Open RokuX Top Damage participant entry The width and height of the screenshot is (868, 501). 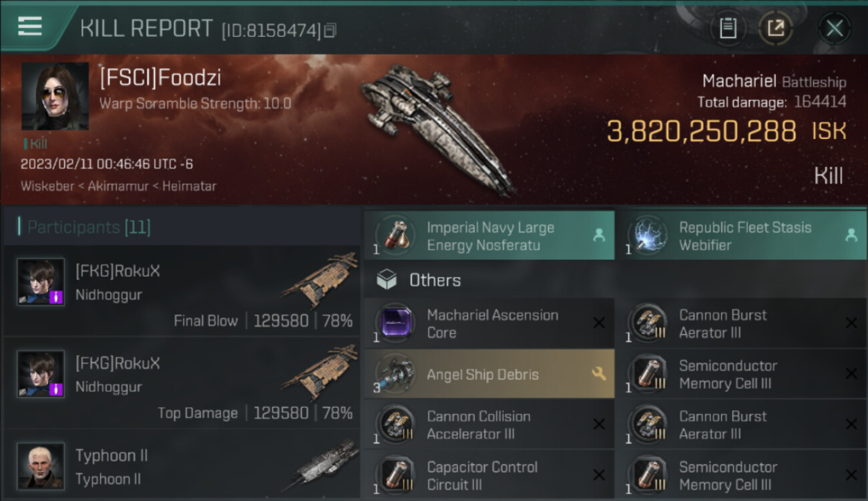(x=181, y=382)
